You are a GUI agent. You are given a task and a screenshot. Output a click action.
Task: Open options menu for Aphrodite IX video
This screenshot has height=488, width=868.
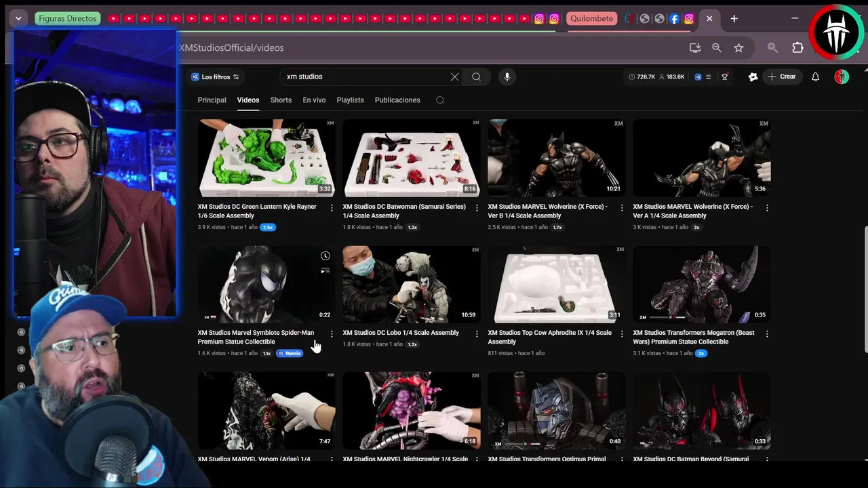click(622, 334)
